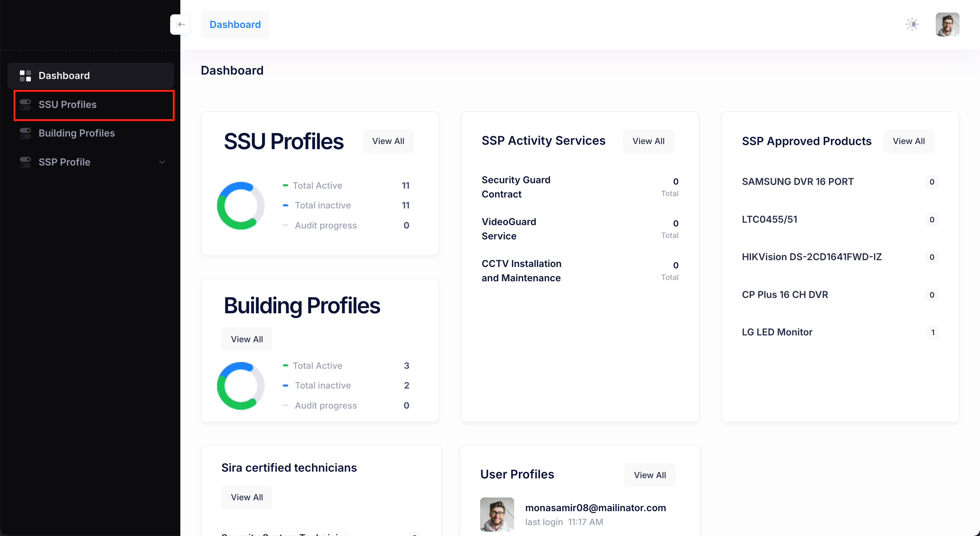
Task: Click View All under Sira certified technicians
Action: (246, 497)
